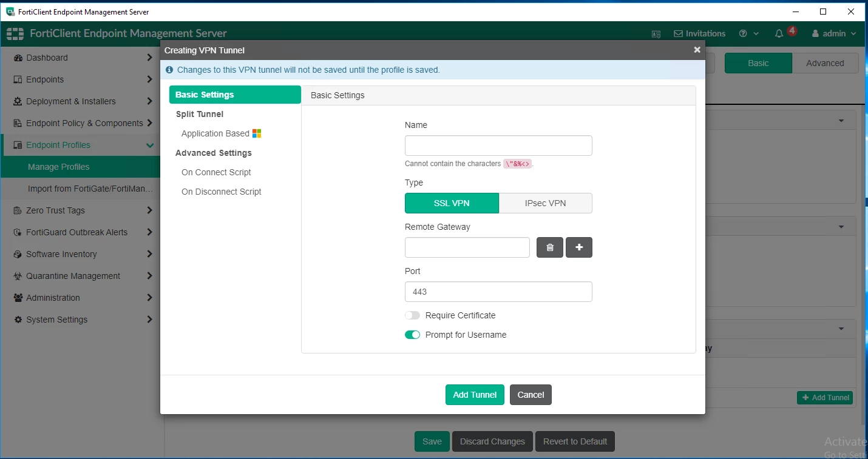Viewport: 868px width, 459px height.
Task: Open Manage Profiles in sidebar
Action: pyautogui.click(x=80, y=167)
